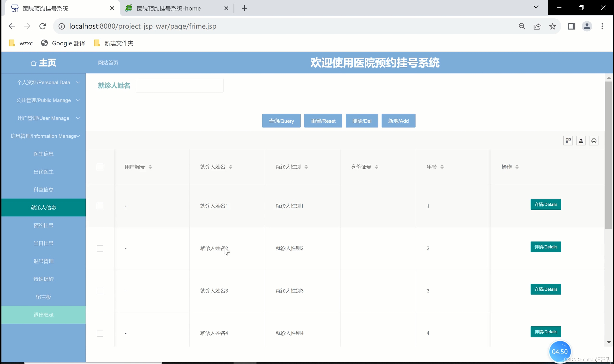Viewport: 614px width, 364px height.
Task: Check the row for 就诊人姓名3
Action: (x=100, y=291)
